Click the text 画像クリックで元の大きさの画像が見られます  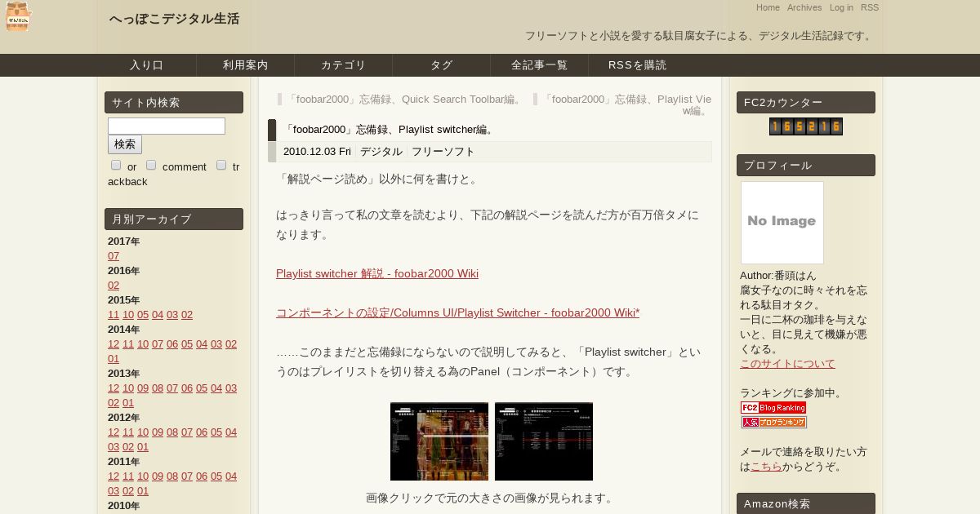491,498
